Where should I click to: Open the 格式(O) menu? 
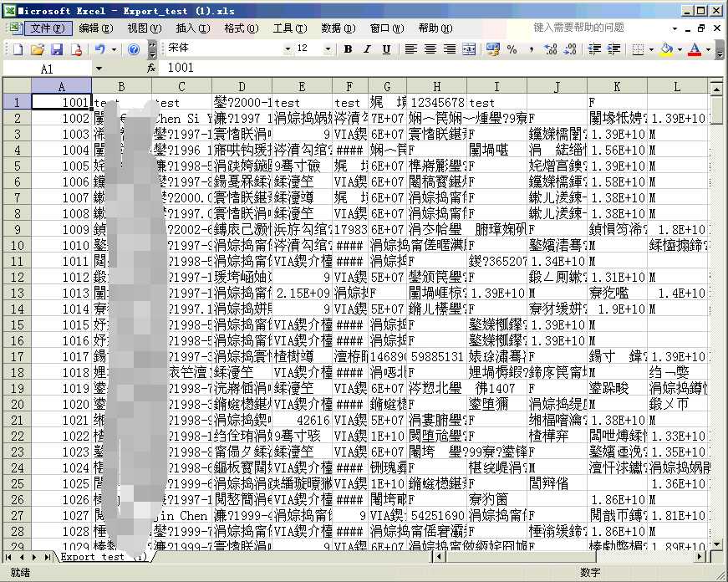(241, 28)
